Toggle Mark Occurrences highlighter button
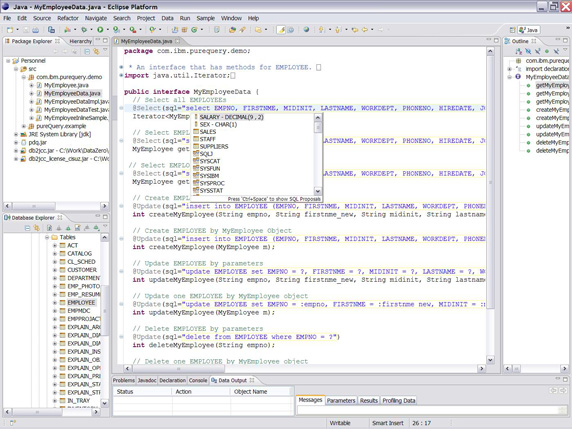Viewport: 572px width, 429px height. pos(281,30)
